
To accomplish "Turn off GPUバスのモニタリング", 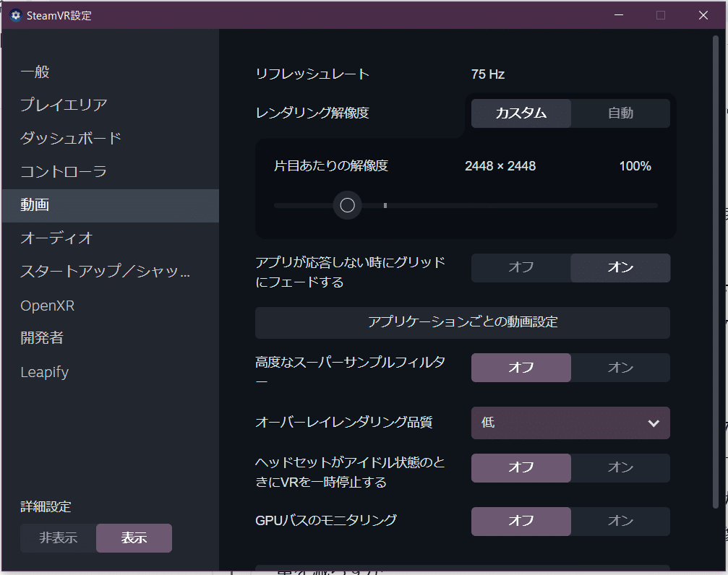I will coord(521,521).
